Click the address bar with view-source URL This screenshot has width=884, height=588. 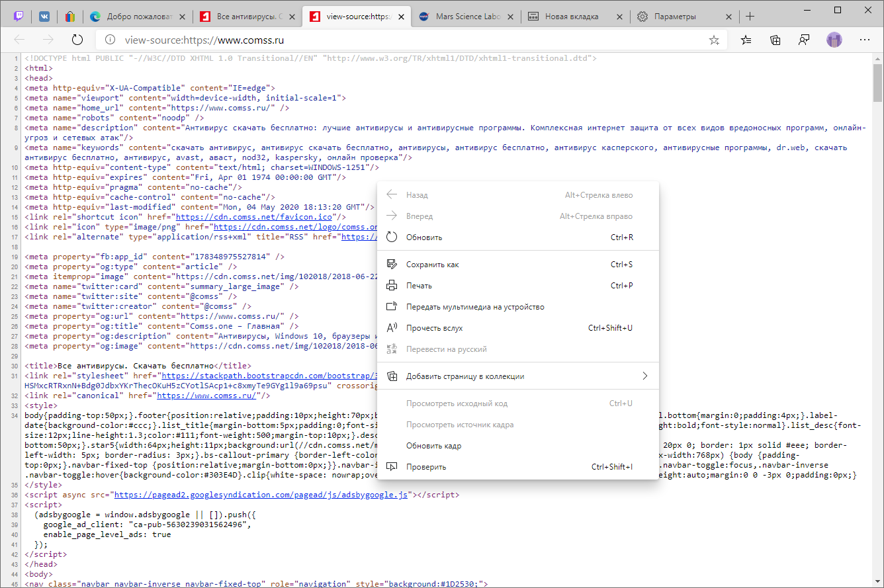pyautogui.click(x=410, y=40)
